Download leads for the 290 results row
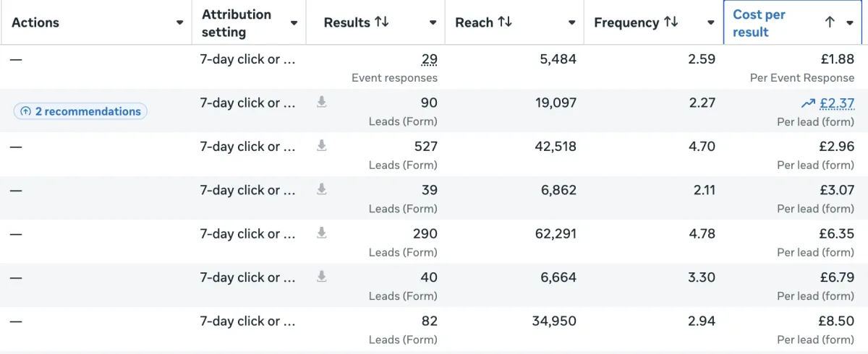This screenshot has height=354, width=868. click(x=322, y=233)
